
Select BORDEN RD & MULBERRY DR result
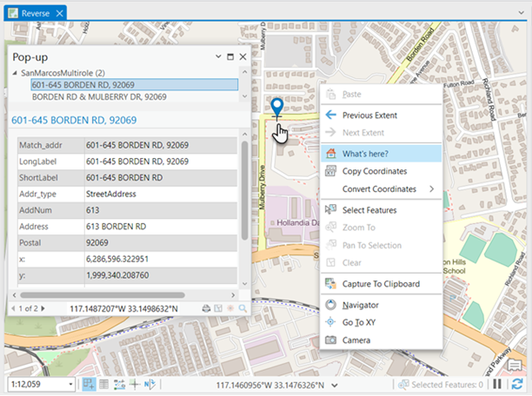(99, 97)
